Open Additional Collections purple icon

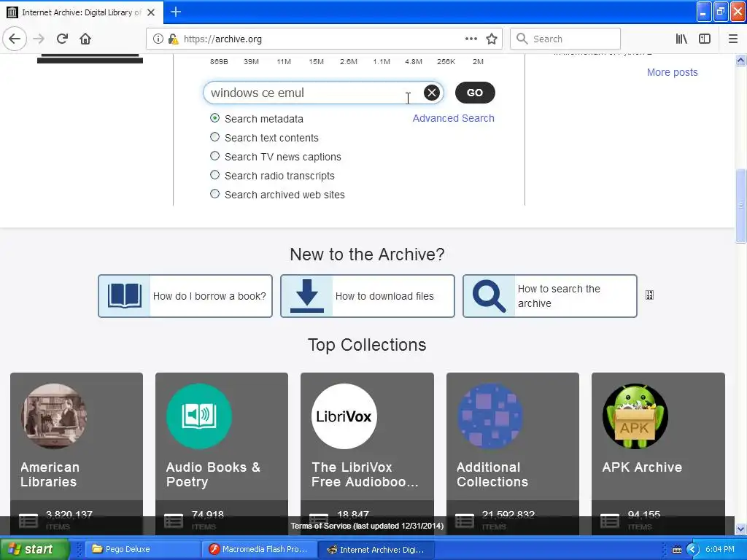pyautogui.click(x=489, y=416)
